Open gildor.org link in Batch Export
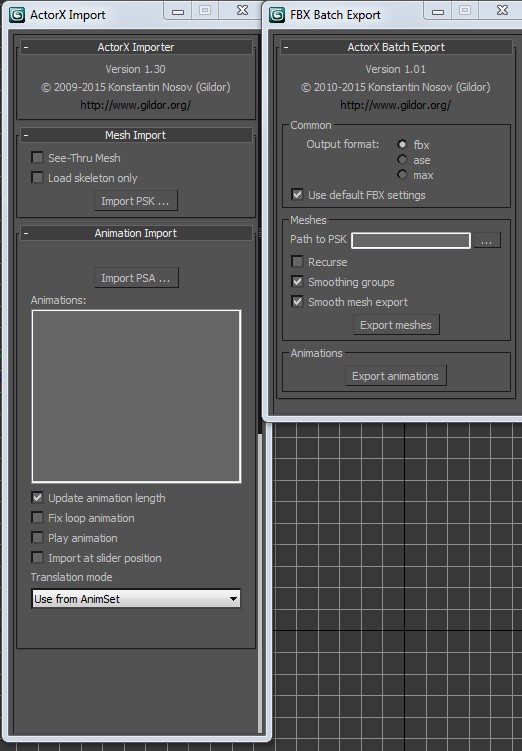This screenshot has height=751, width=522. (396, 105)
